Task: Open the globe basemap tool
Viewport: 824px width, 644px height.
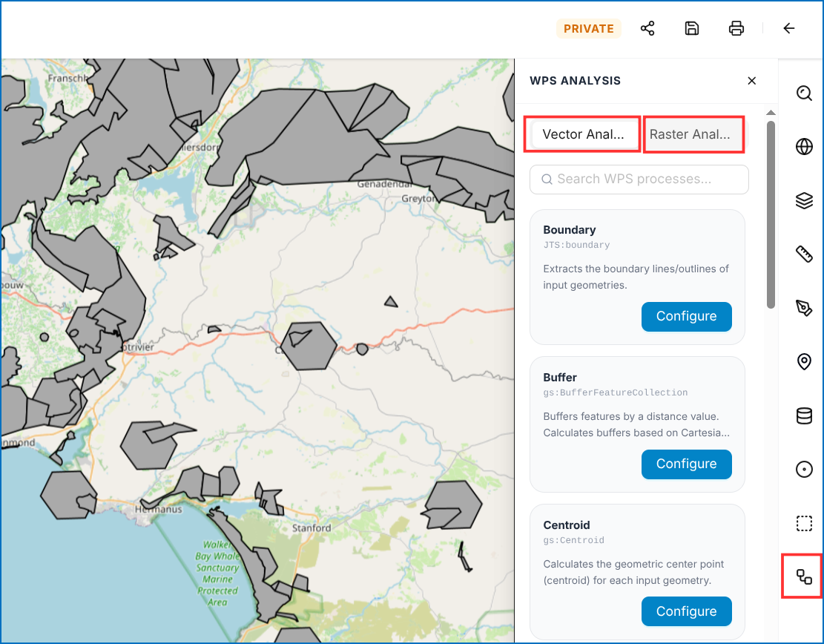Action: (x=804, y=147)
